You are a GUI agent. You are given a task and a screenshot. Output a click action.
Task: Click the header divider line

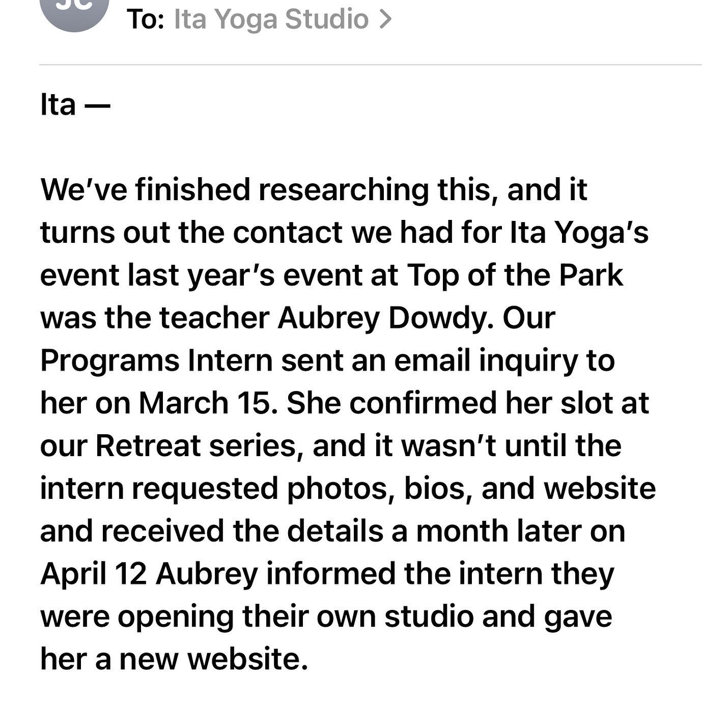click(371, 65)
